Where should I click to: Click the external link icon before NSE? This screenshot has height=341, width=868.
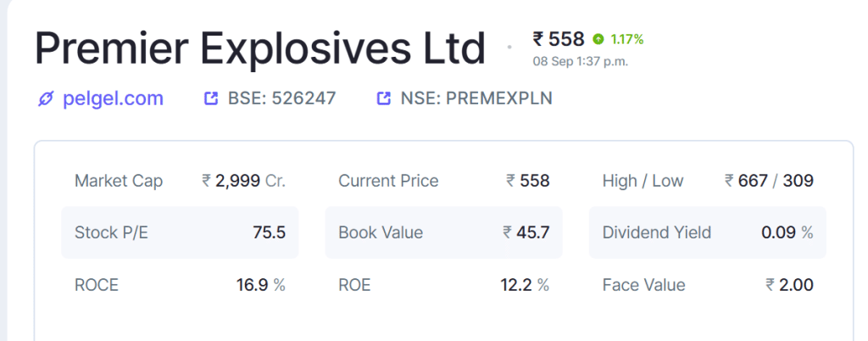[384, 98]
